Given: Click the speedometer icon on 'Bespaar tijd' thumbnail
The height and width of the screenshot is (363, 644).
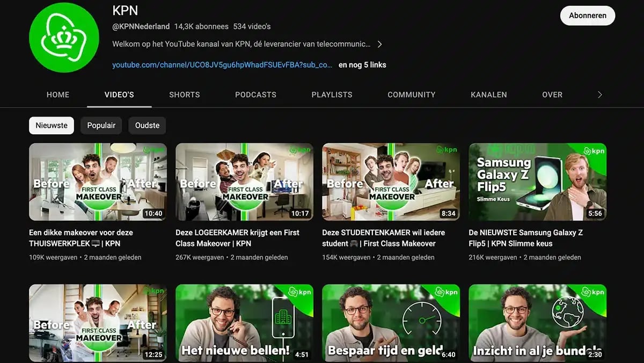Looking at the screenshot, I should coord(422,320).
